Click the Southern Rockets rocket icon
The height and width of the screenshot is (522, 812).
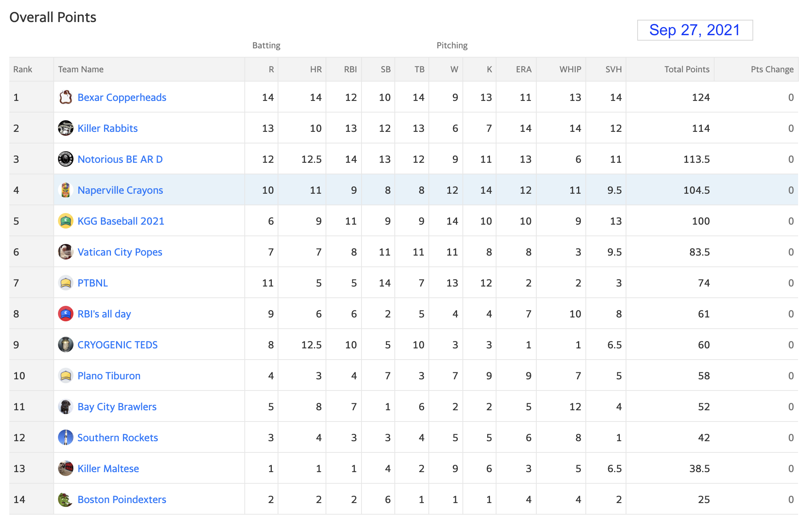pos(66,437)
